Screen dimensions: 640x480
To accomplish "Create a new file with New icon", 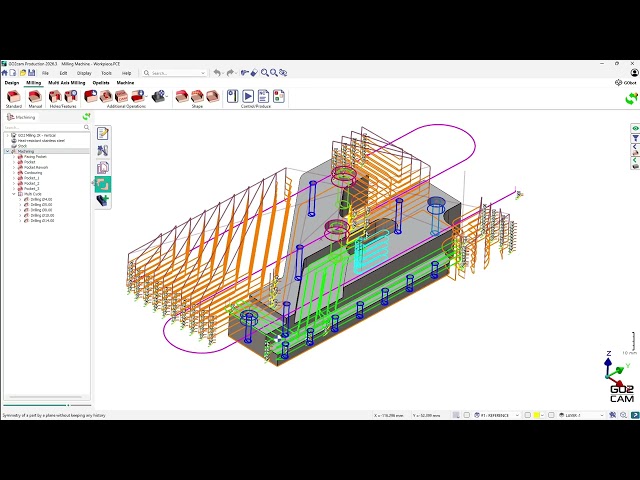I will click(x=13, y=73).
